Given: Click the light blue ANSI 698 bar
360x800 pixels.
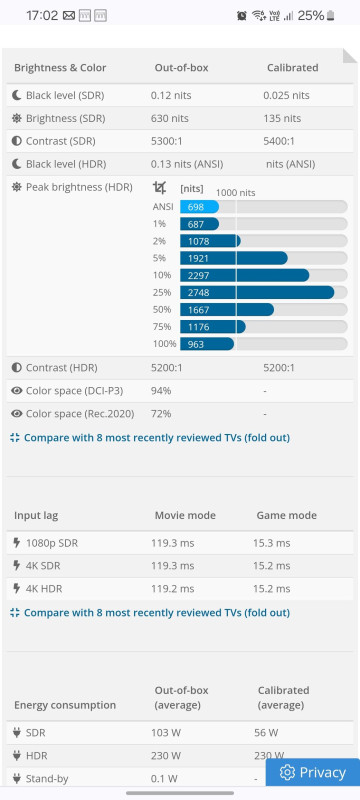Looking at the screenshot, I should click(199, 207).
